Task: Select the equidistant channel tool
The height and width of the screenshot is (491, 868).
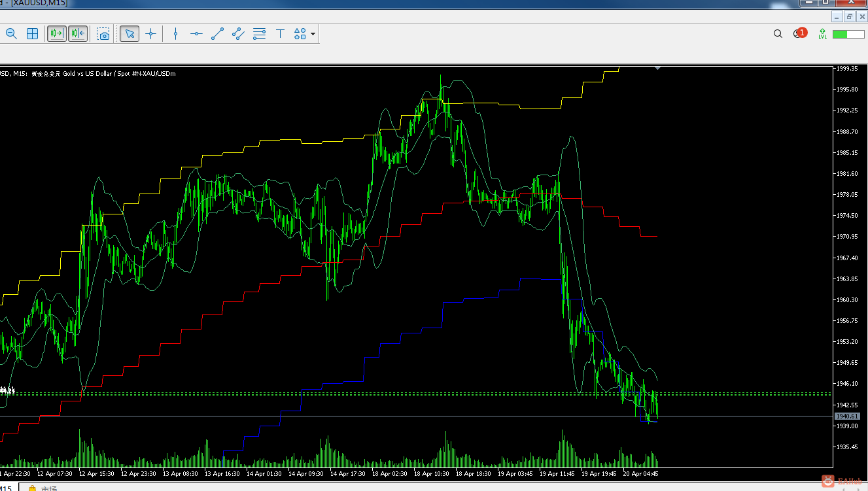Action: tap(238, 34)
